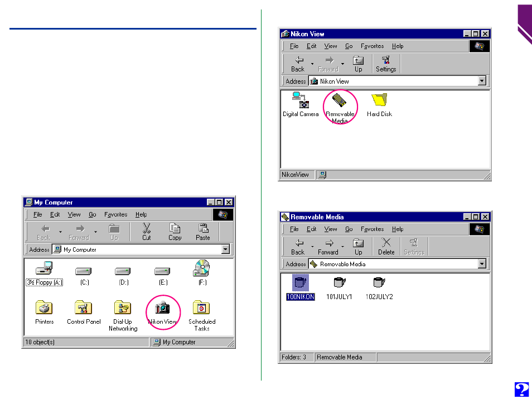Open the Printers folder icon
Viewport: 532px width, 399px height.
(44, 307)
